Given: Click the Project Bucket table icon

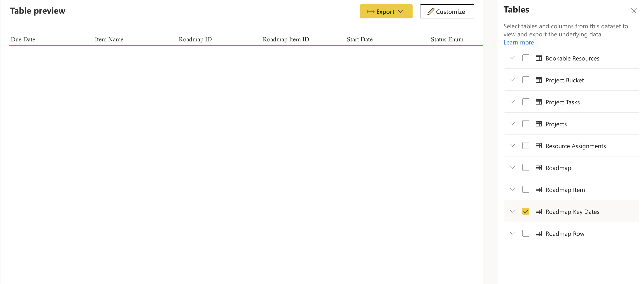Looking at the screenshot, I should tap(539, 80).
